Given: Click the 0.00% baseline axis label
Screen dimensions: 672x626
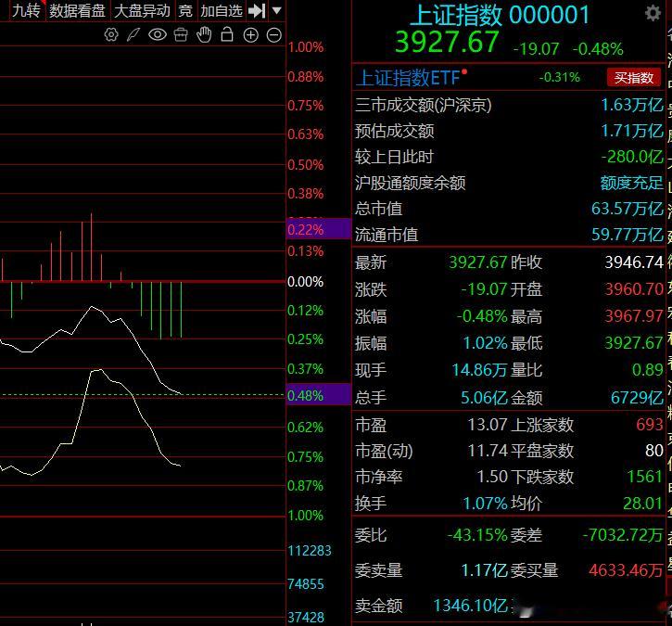Looking at the screenshot, I should (305, 282).
